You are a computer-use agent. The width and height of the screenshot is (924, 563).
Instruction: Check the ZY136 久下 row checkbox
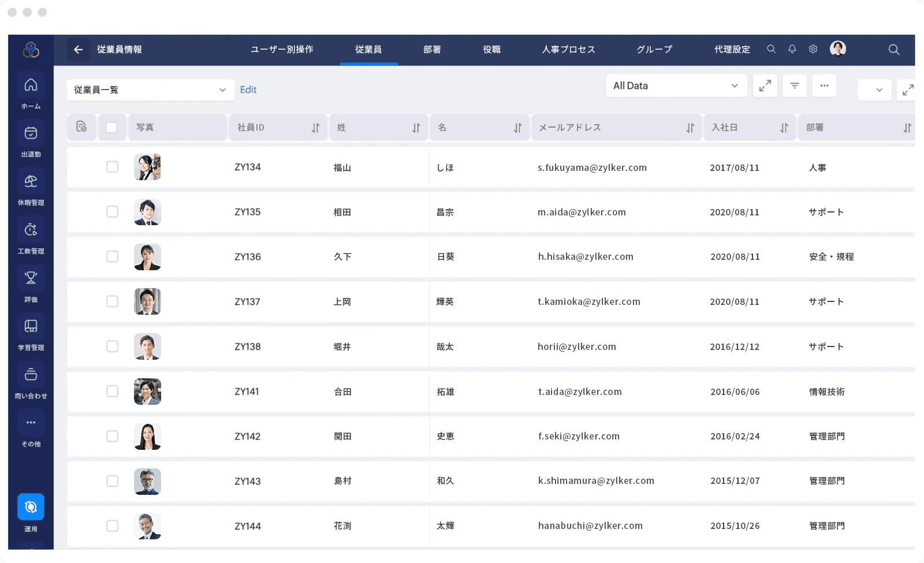112,256
